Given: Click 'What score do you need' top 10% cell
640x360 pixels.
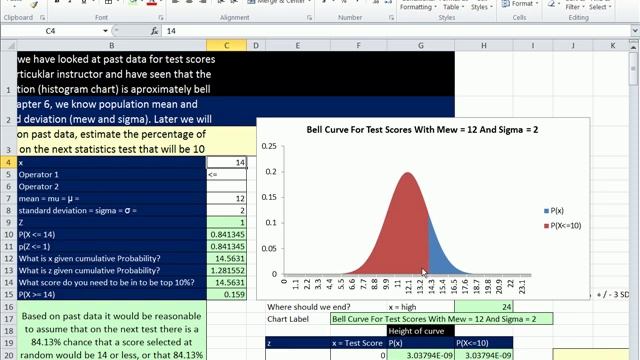Looking at the screenshot, I should (x=111, y=282).
